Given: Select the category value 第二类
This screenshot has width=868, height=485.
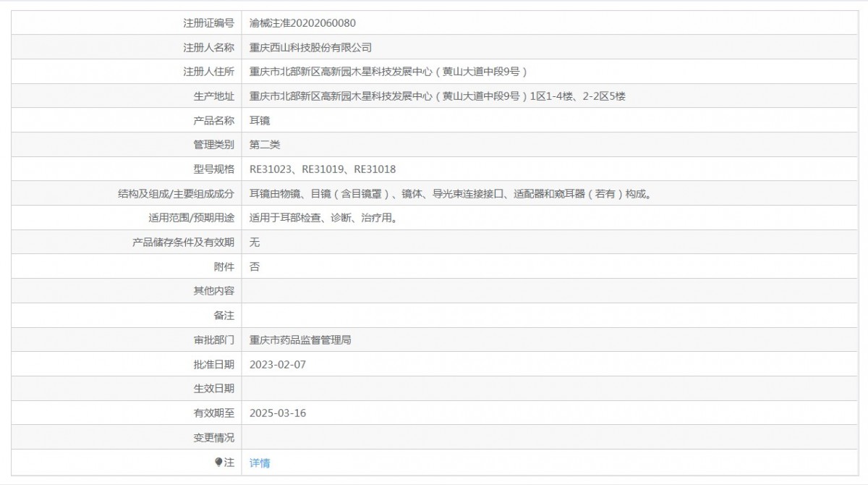Looking at the screenshot, I should coord(265,145).
